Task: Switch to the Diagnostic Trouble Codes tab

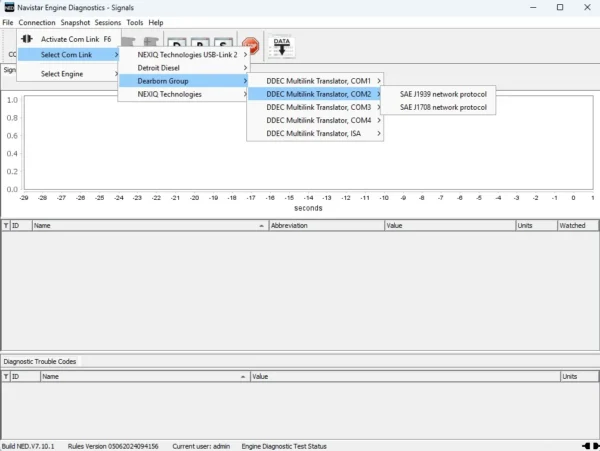Action: (x=40, y=361)
